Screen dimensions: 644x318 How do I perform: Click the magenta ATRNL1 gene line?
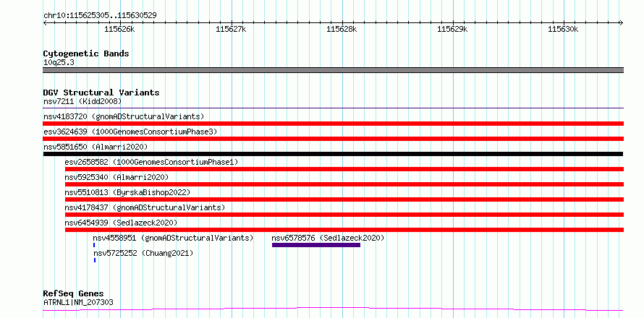pos(334,309)
